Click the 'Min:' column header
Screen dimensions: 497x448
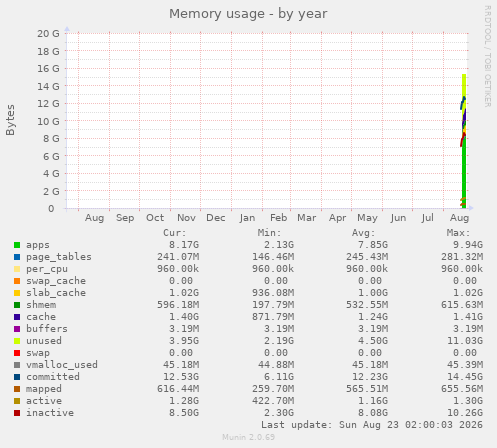coord(269,233)
